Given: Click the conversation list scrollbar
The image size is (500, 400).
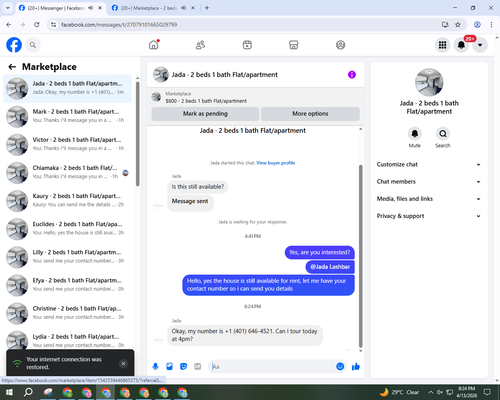Looking at the screenshot, I should coord(138,133).
